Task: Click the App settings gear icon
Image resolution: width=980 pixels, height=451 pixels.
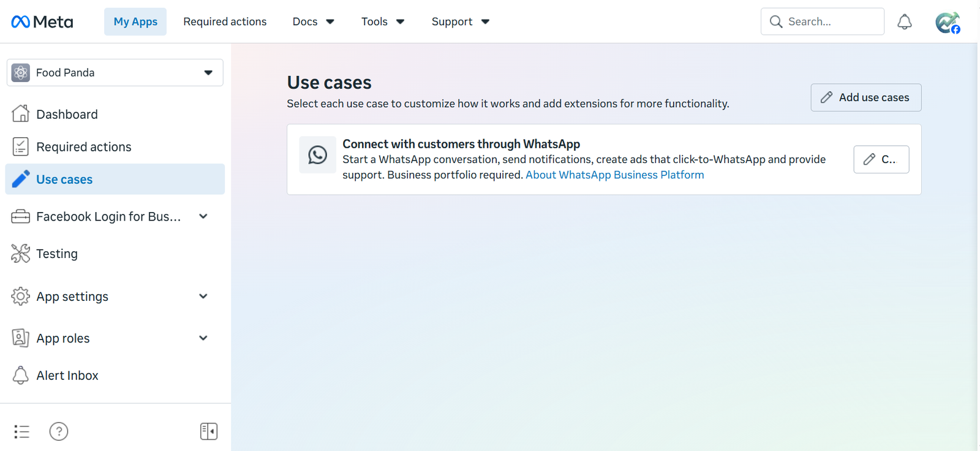Action: pyautogui.click(x=20, y=296)
